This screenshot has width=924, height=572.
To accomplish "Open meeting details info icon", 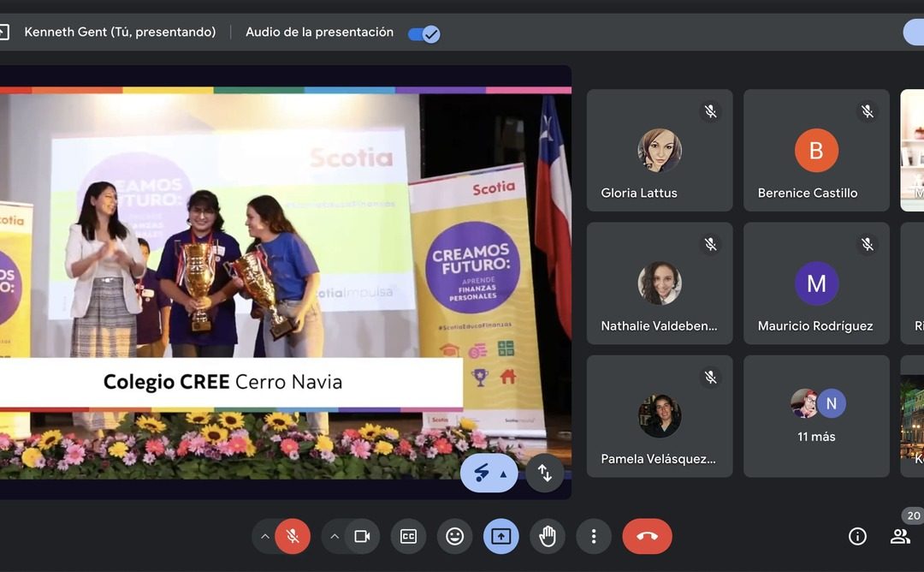I will point(857,536).
